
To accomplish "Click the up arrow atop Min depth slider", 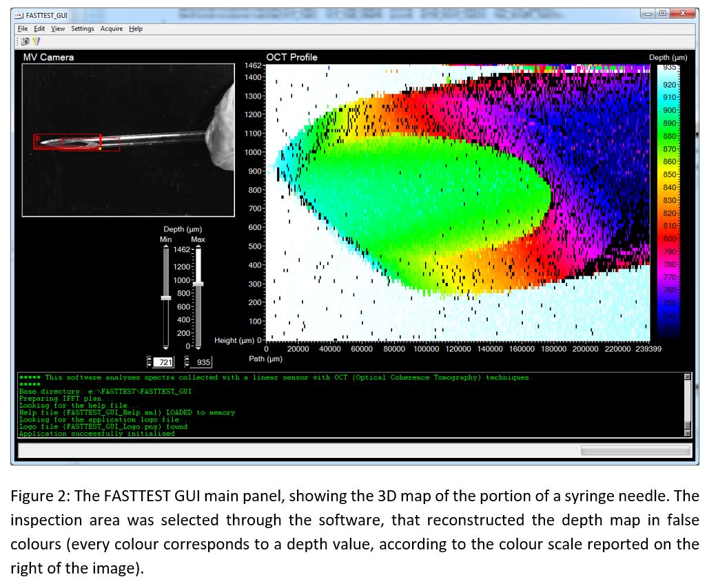I will point(165,248).
